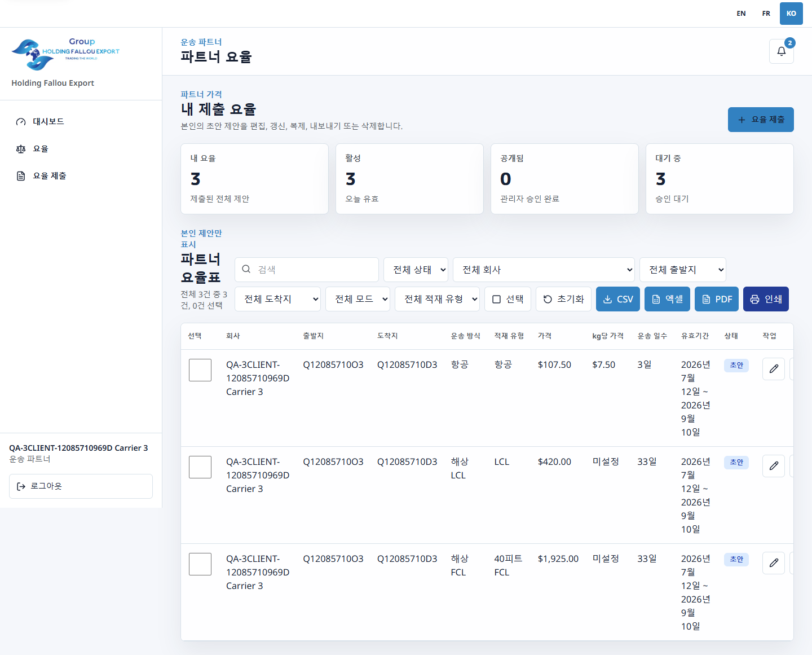
Task: Edit the $420.00 LCL rate row
Action: 774,466
